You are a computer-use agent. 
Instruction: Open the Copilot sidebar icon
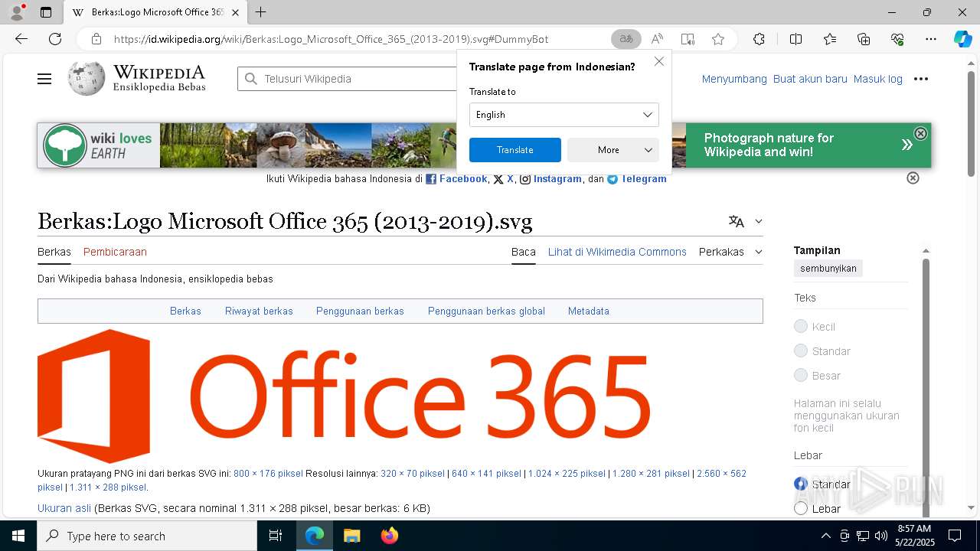[962, 39]
